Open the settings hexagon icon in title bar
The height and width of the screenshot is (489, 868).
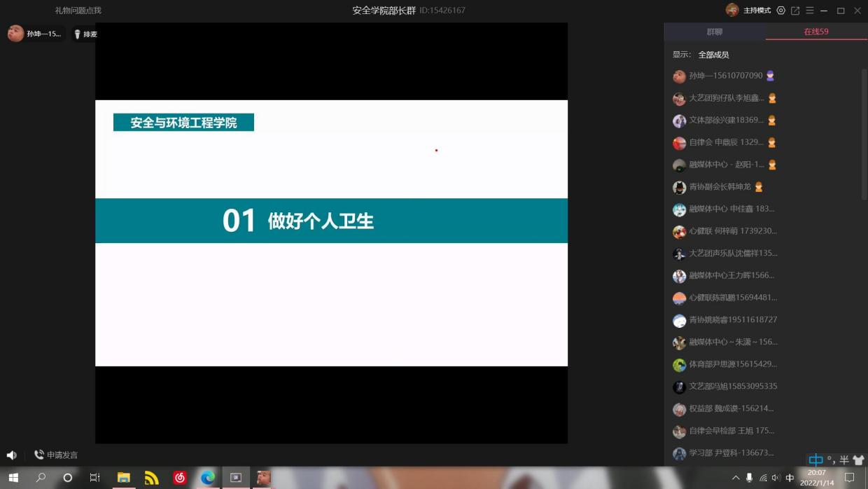tap(781, 11)
